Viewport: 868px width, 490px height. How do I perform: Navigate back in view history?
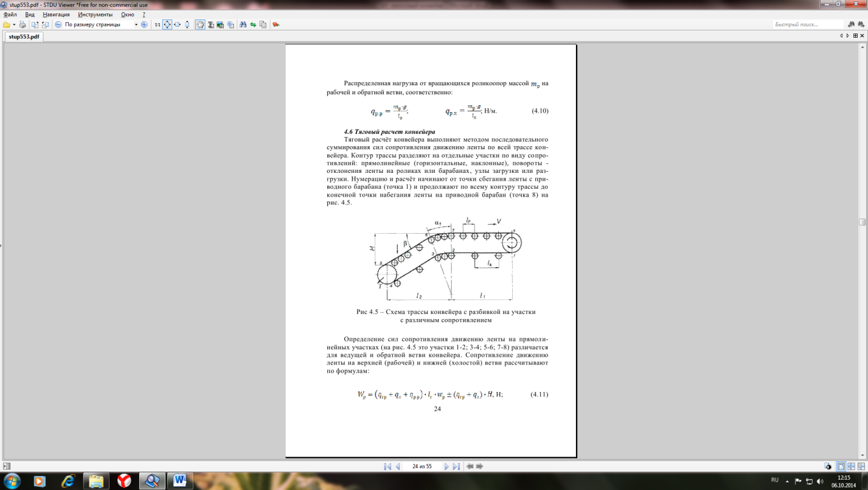[x=470, y=466]
